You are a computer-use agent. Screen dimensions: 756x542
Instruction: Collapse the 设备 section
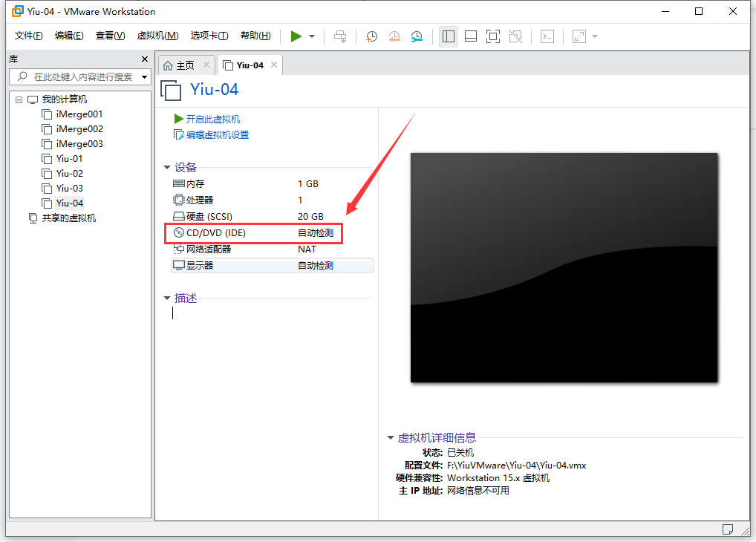coord(167,167)
